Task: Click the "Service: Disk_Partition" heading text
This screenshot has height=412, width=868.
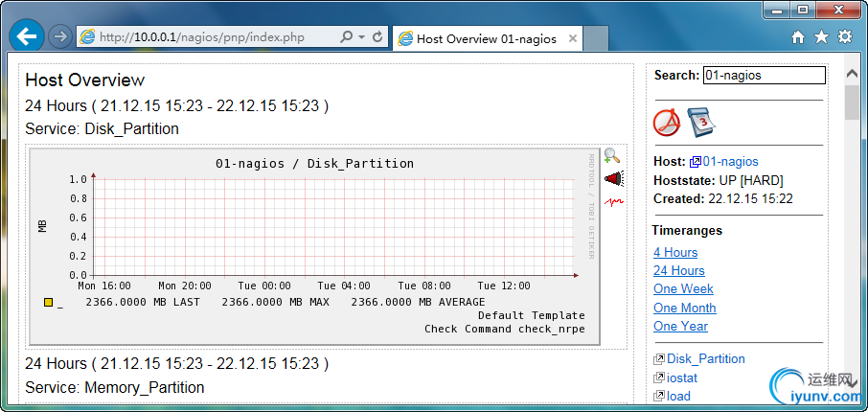Action: (x=102, y=129)
